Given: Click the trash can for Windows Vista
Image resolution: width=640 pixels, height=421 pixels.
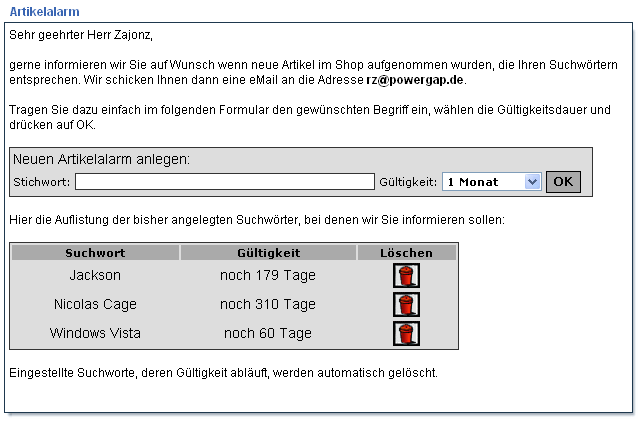Looking at the screenshot, I should pos(406,333).
